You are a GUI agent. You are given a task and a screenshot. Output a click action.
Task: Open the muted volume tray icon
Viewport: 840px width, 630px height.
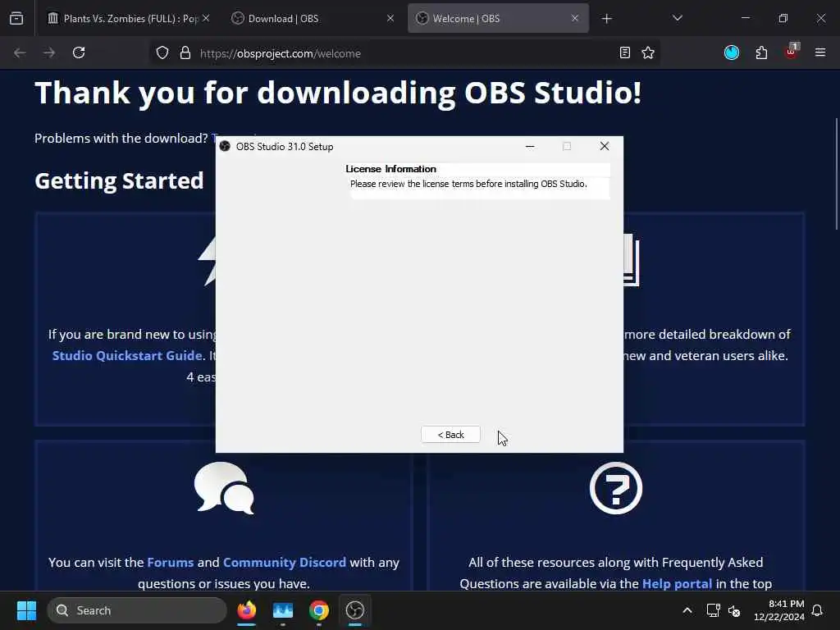click(x=734, y=610)
